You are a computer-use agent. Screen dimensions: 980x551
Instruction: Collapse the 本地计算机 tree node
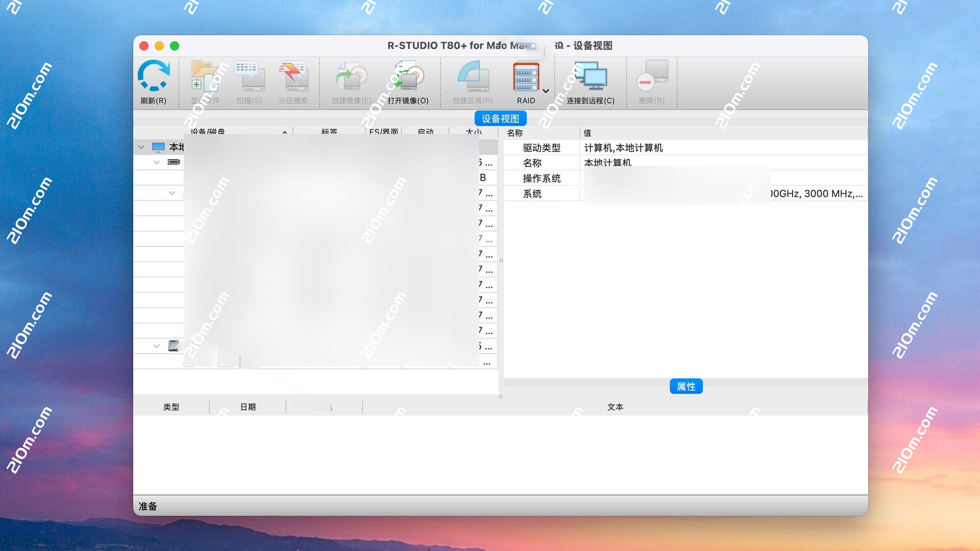pyautogui.click(x=141, y=147)
